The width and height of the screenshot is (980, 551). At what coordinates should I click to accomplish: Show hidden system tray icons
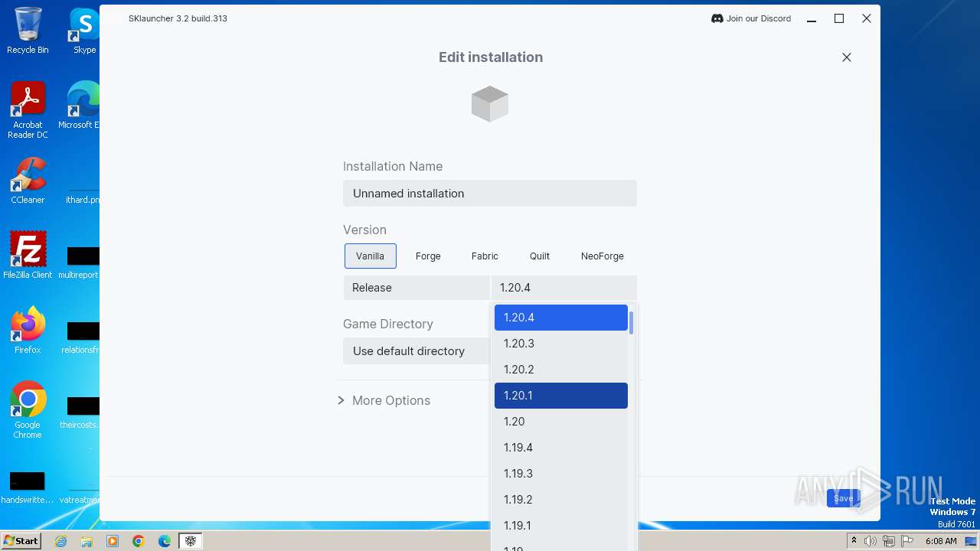pyautogui.click(x=854, y=541)
